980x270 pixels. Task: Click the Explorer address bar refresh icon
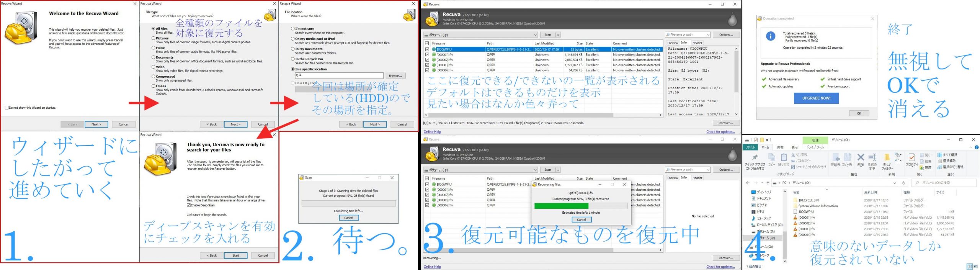(x=904, y=183)
